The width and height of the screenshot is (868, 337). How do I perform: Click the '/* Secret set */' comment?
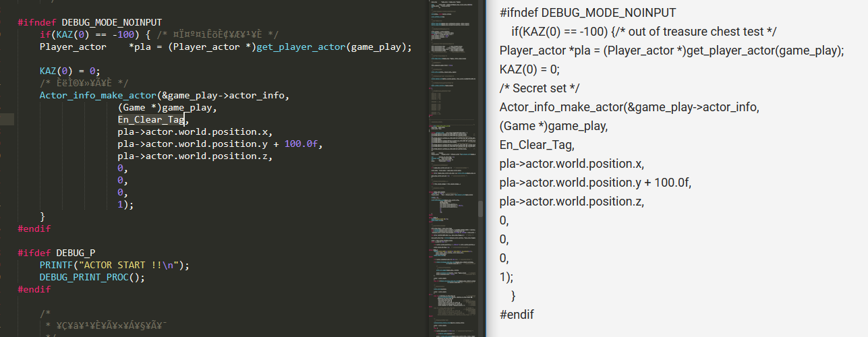(x=540, y=88)
